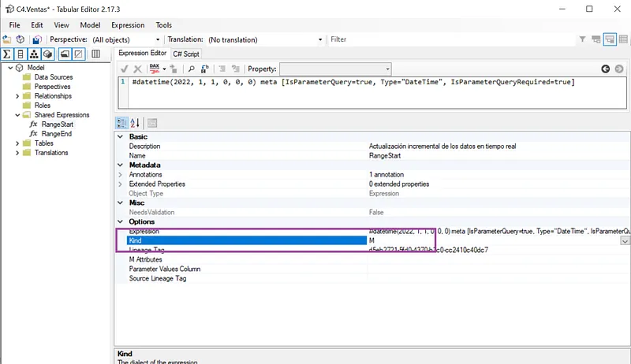Toggle Show Hierarchies button
The height and width of the screenshot is (364, 631).
click(34, 54)
